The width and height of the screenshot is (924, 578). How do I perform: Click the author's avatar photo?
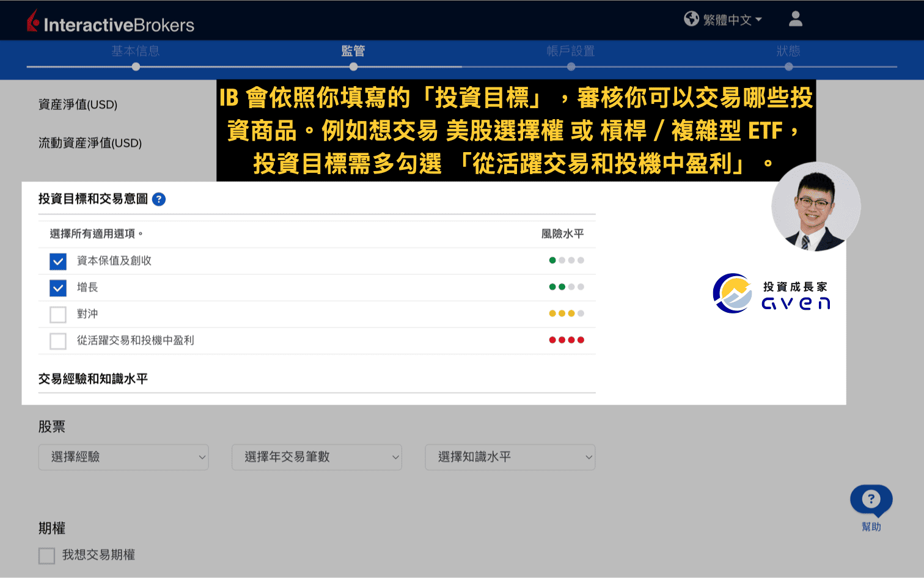[x=816, y=207]
